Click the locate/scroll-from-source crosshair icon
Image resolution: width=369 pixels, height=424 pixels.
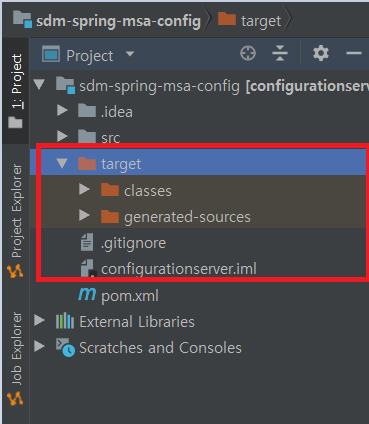[x=248, y=53]
